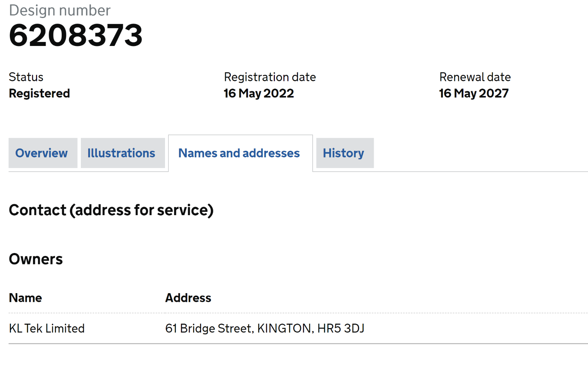Open the History tab
The width and height of the screenshot is (588, 367).
pyautogui.click(x=343, y=153)
